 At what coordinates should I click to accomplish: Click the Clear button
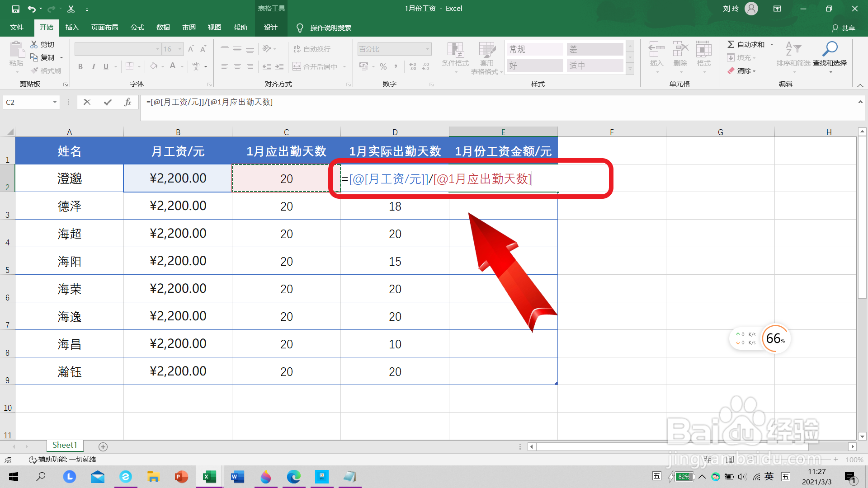pos(741,70)
